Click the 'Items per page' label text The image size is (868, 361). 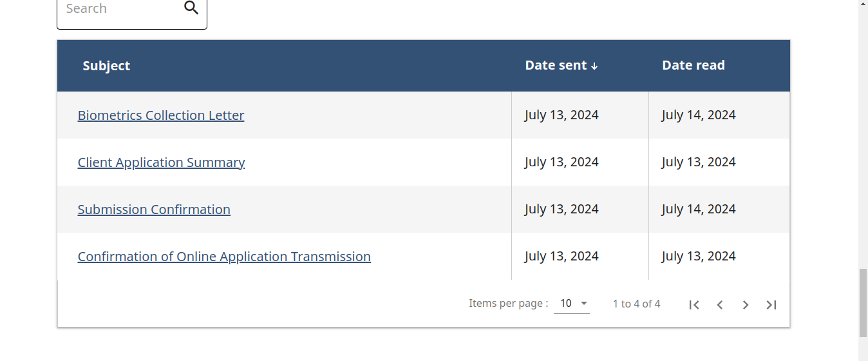coord(508,304)
